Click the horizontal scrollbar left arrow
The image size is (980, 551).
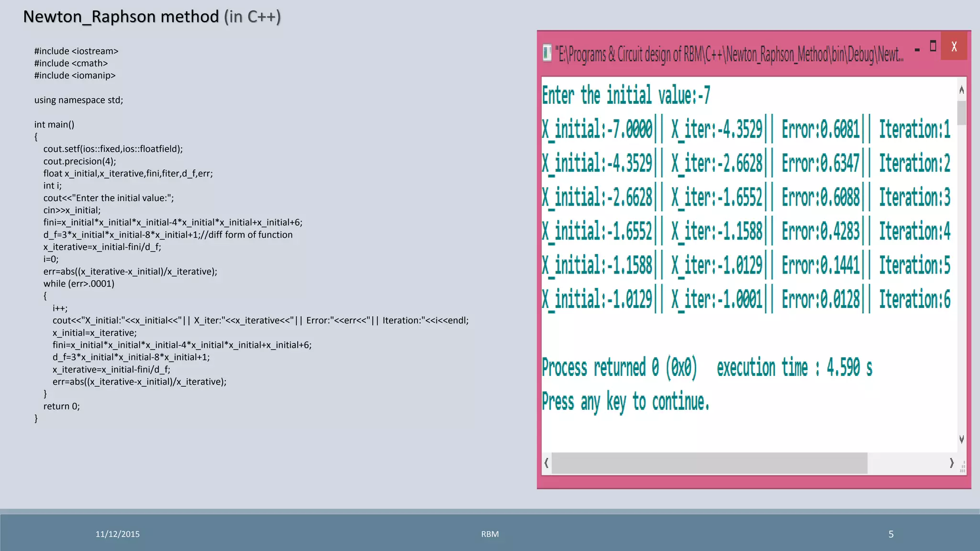(546, 463)
